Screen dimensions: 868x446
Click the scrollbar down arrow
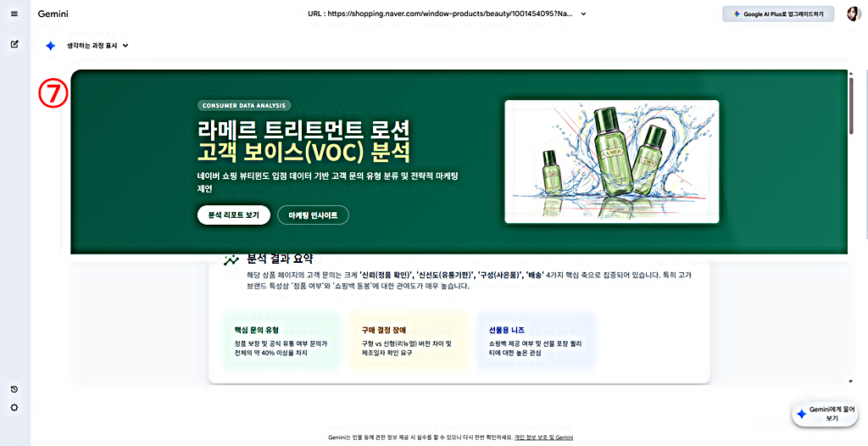pyautogui.click(x=851, y=382)
